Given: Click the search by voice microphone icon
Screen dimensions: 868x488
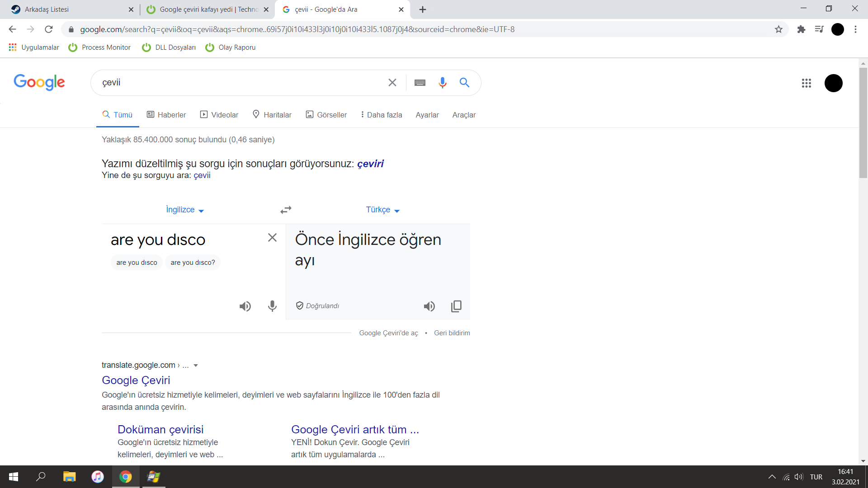Looking at the screenshot, I should [x=442, y=82].
